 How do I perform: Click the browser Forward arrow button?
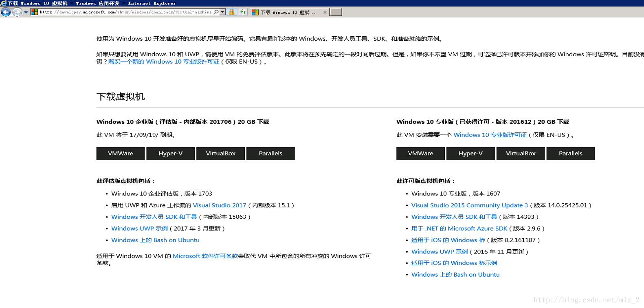coord(17,12)
